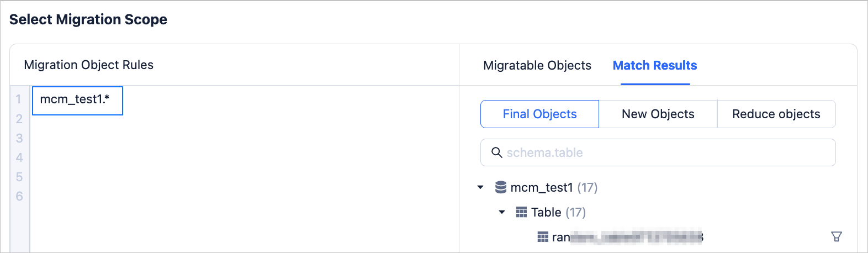Select the blurred table name entry
This screenshot has width=868, height=253.
click(627, 237)
